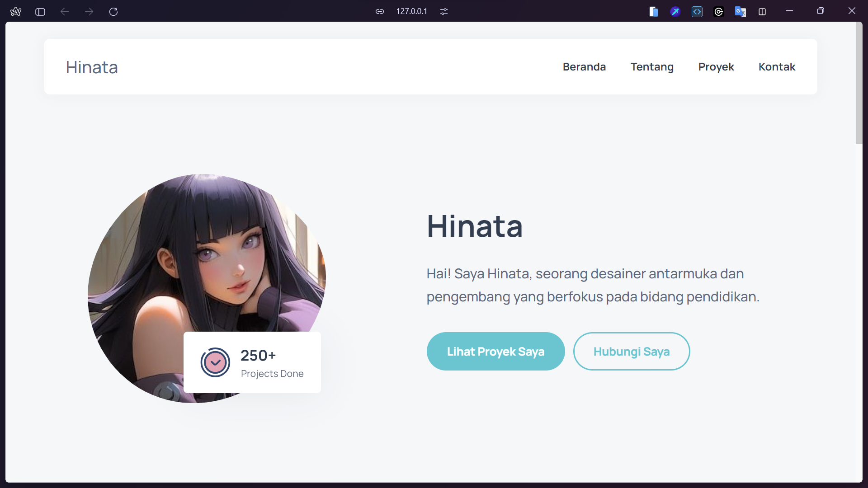This screenshot has height=488, width=868.
Task: Click the Lihat Proyek Saya button
Action: 495,352
